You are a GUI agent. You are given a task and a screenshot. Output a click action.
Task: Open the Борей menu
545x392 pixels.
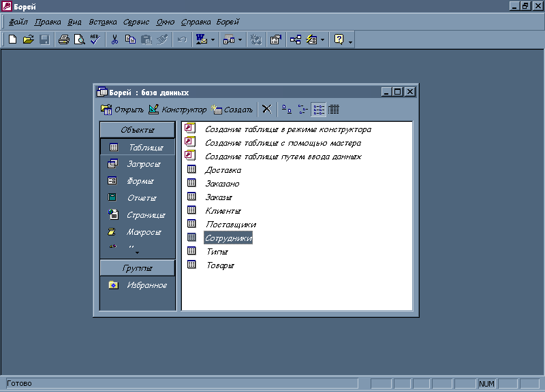(228, 22)
